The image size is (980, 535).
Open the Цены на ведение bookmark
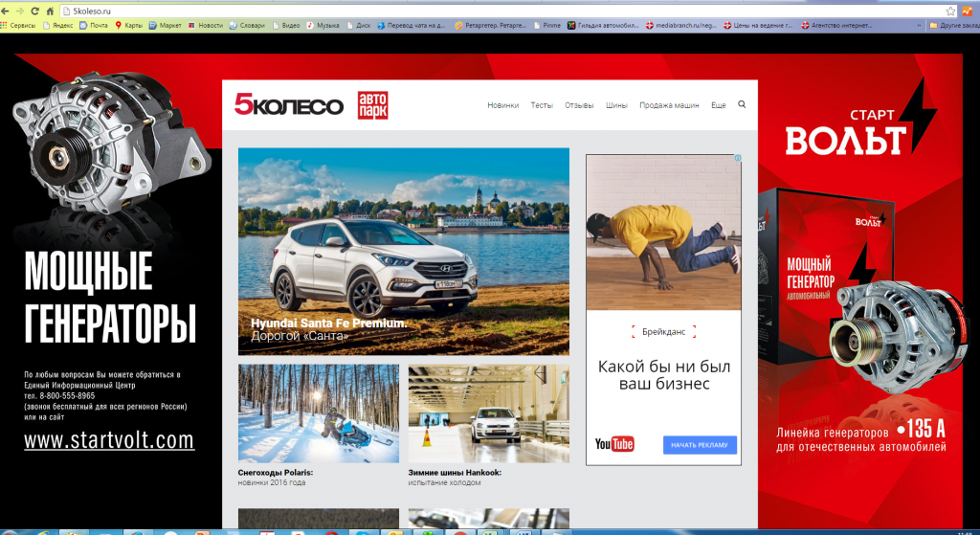pos(758,26)
